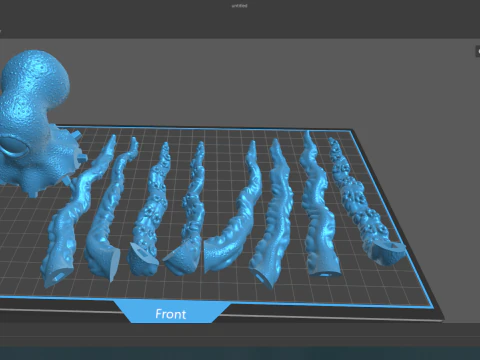This screenshot has width=480, height=360.
Task: Click the Front label on build plate
Action: (x=171, y=314)
